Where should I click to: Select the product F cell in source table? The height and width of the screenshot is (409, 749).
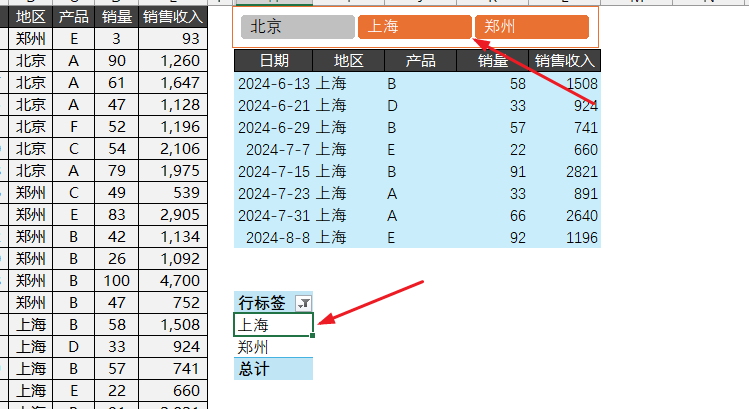[74, 126]
